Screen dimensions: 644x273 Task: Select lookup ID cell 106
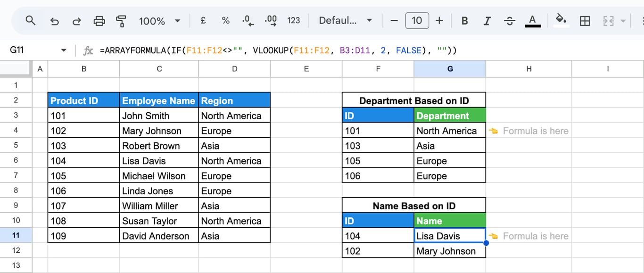point(378,176)
